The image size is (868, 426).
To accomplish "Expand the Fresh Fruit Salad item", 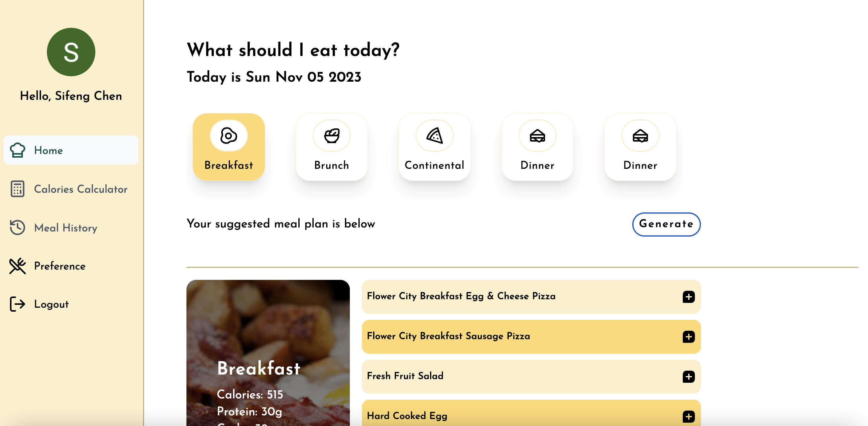I will click(x=689, y=376).
